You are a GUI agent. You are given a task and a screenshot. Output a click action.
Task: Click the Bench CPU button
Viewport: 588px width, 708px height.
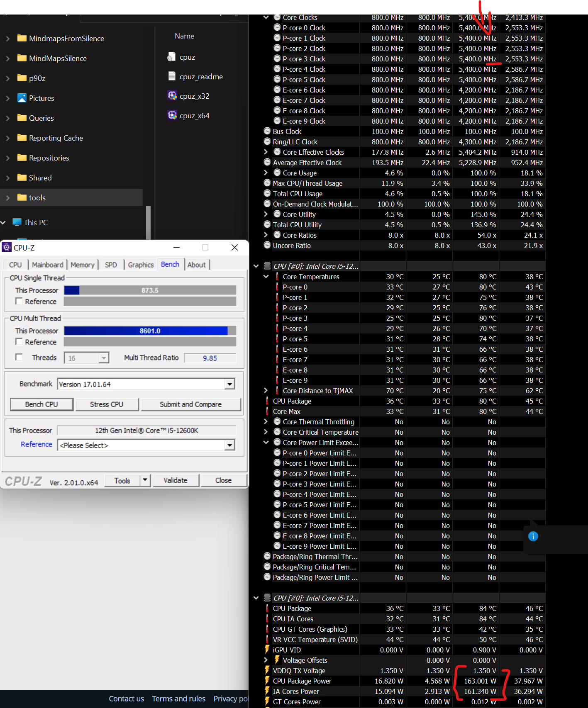point(41,404)
